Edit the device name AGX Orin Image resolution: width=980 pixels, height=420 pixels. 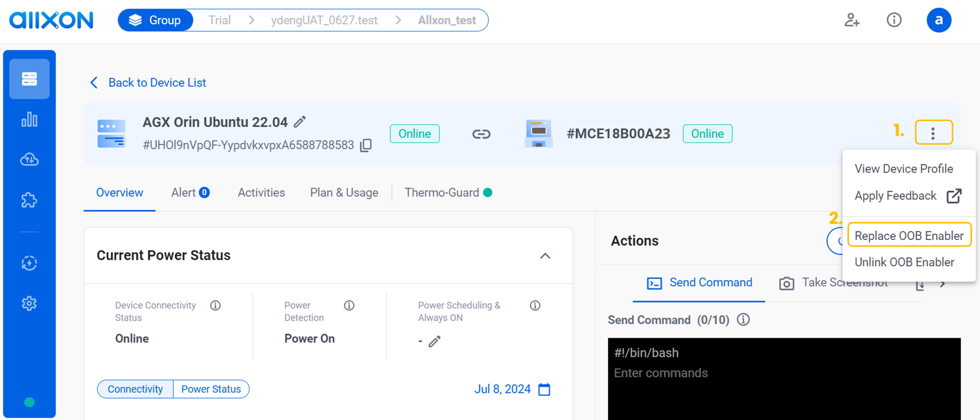coord(300,122)
